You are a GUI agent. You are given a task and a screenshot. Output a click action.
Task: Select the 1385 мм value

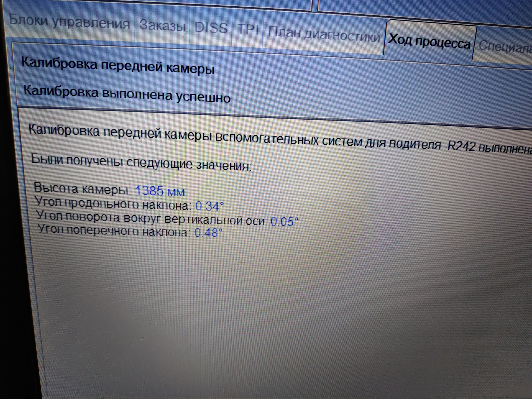(x=160, y=191)
